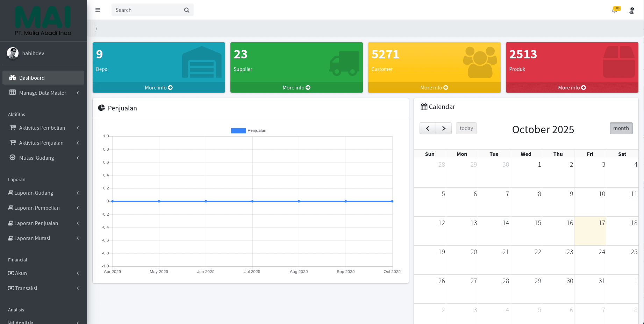The image size is (644, 324).
Task: Open the Transaksi menu item
Action: tap(43, 288)
